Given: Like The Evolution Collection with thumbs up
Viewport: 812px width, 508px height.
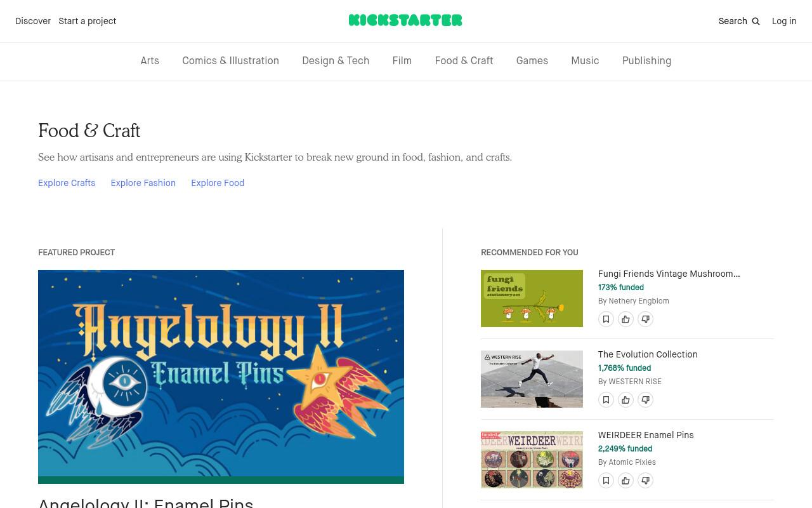Looking at the screenshot, I should [x=625, y=399].
